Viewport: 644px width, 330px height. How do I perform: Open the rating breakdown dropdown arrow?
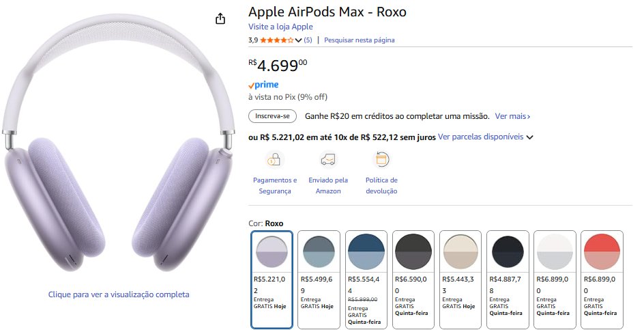click(298, 40)
